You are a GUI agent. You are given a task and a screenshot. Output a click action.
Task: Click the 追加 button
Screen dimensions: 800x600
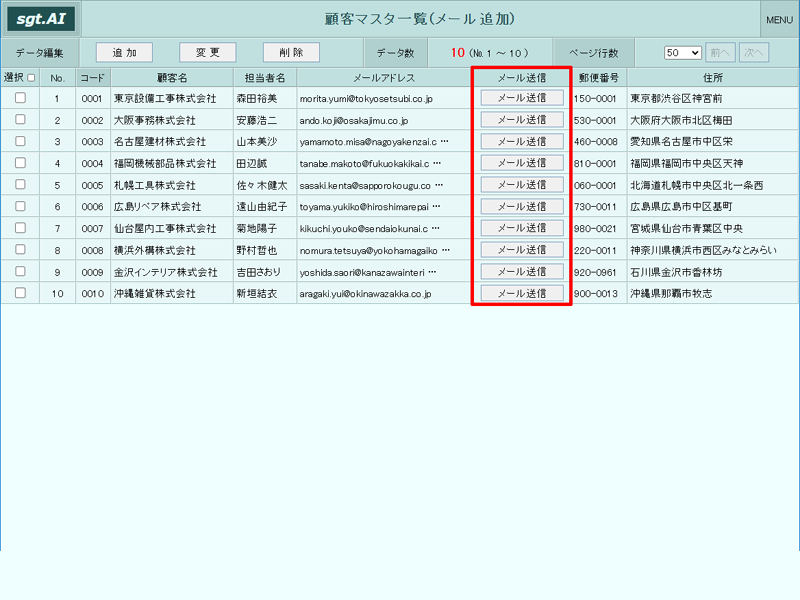(124, 52)
